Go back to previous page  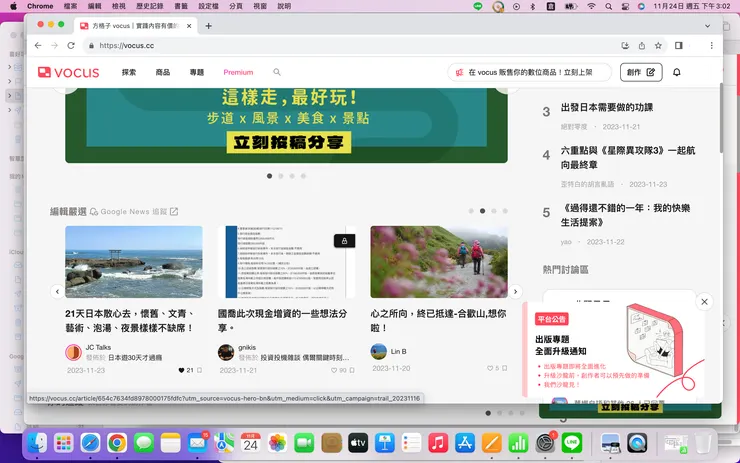coord(38,45)
